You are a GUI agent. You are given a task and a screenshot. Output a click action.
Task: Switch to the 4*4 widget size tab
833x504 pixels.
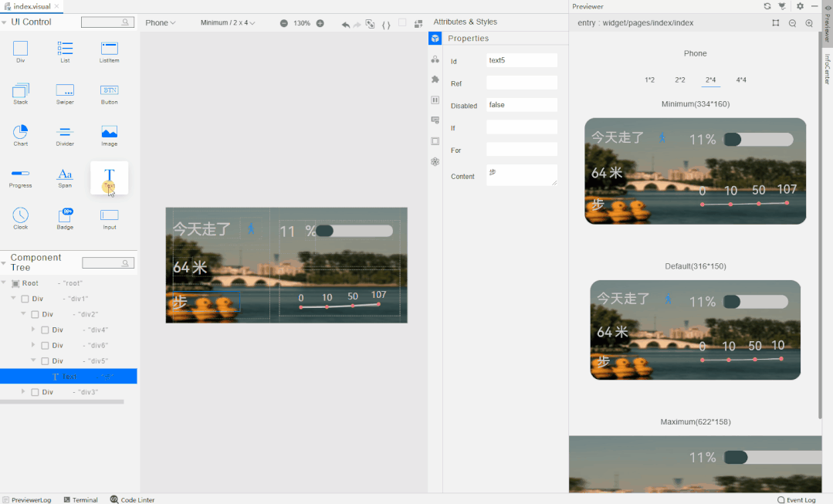point(741,80)
